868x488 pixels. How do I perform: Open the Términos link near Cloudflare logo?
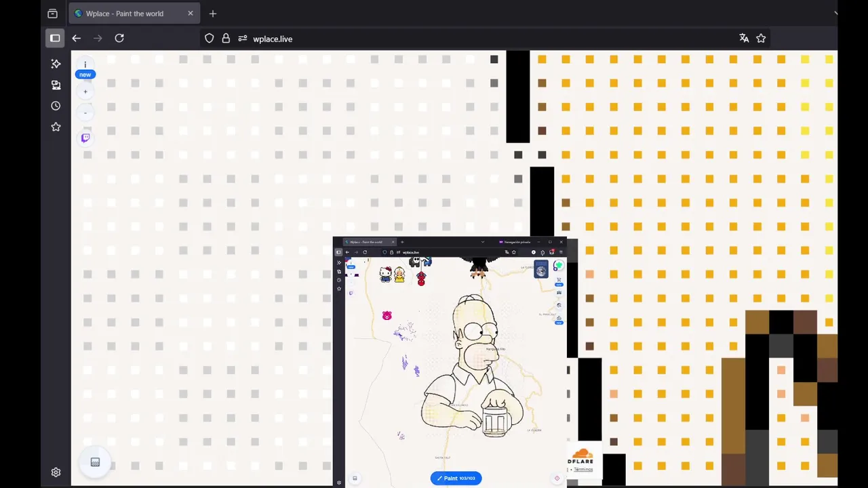click(583, 469)
